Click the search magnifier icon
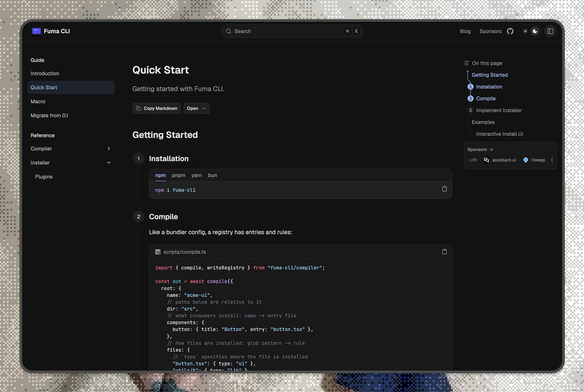 [228, 31]
